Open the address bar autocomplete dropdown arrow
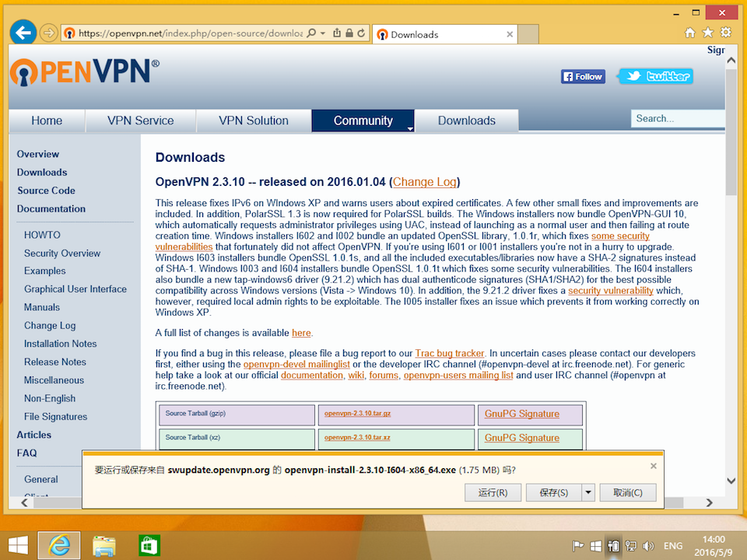Viewport: 747px width, 560px height. click(323, 33)
